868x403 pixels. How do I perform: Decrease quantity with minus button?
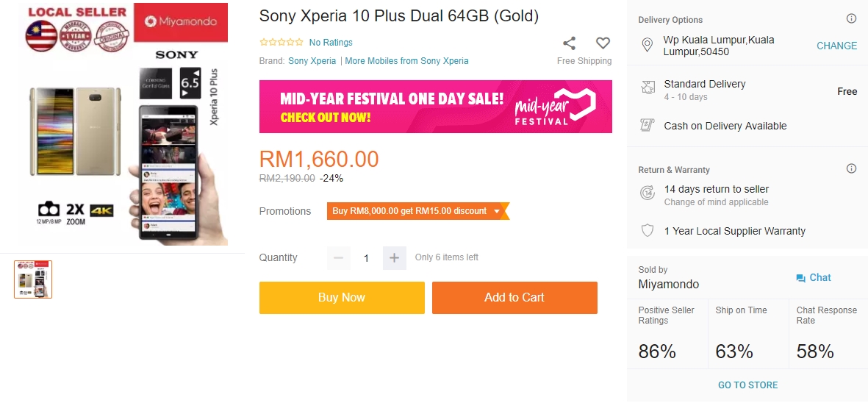click(338, 257)
